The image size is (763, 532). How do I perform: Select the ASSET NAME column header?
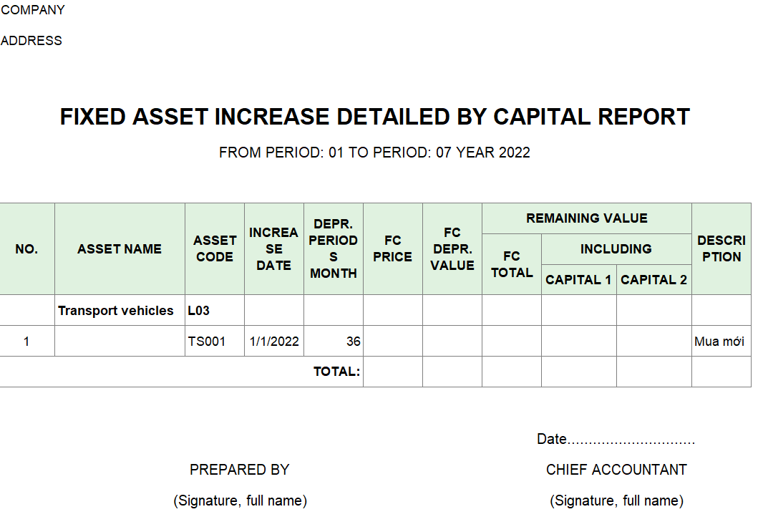coord(120,249)
